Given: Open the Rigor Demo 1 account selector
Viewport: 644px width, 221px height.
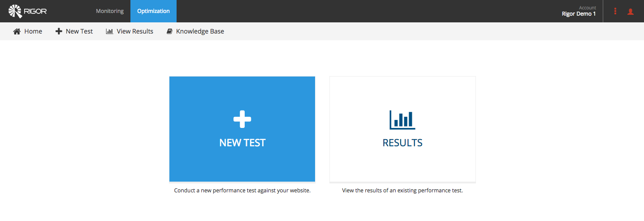Looking at the screenshot, I should point(579,11).
